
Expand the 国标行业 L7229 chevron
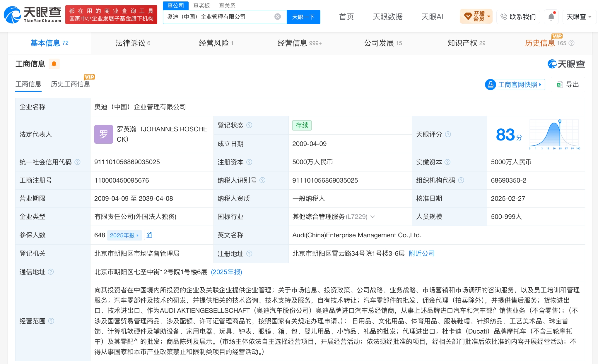[x=373, y=217]
